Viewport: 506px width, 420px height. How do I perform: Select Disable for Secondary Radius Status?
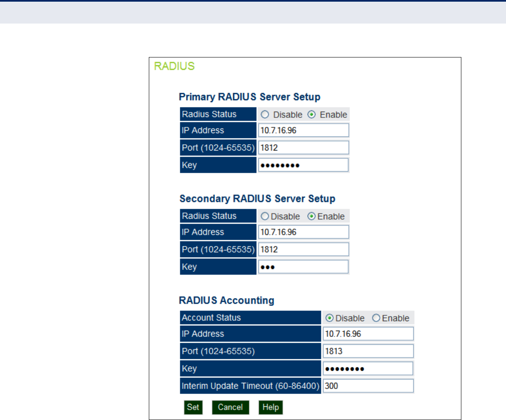(x=265, y=216)
